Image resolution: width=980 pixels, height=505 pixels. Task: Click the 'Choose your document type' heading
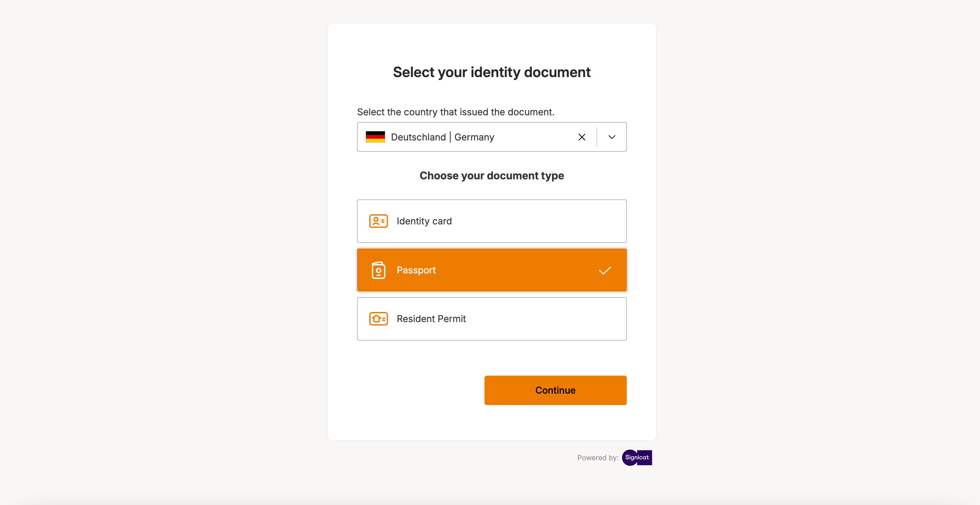click(492, 176)
